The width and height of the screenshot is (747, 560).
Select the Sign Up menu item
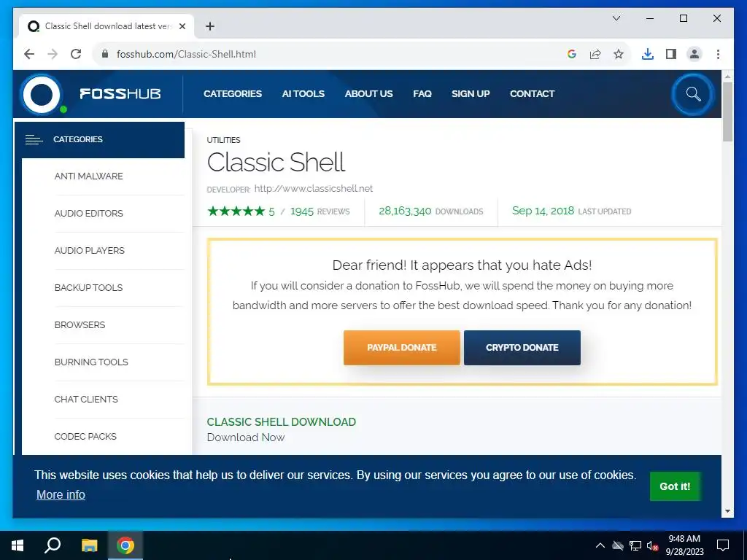[471, 94]
